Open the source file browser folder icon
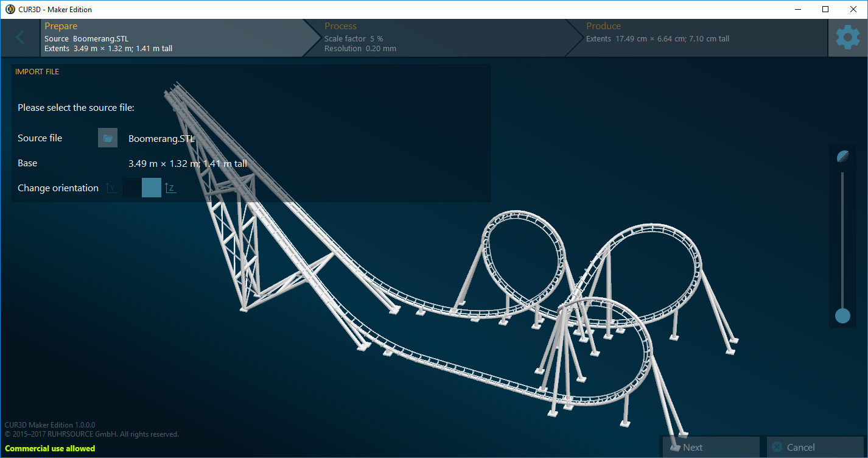The image size is (868, 458). [x=108, y=138]
